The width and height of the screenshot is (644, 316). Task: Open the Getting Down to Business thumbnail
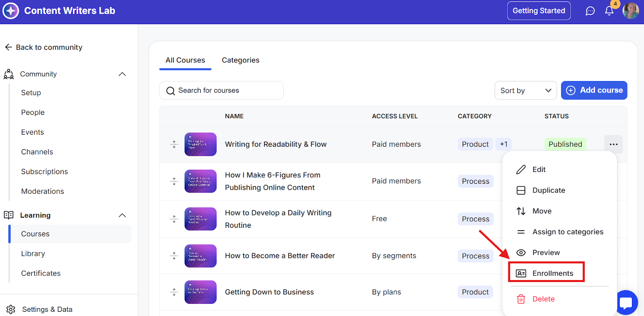200,292
